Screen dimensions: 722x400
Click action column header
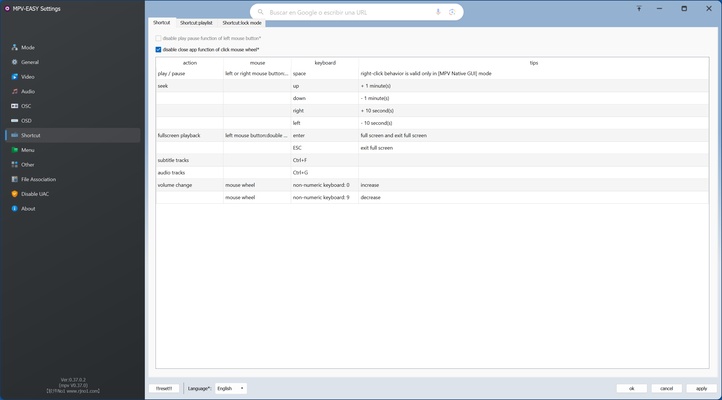(x=190, y=63)
